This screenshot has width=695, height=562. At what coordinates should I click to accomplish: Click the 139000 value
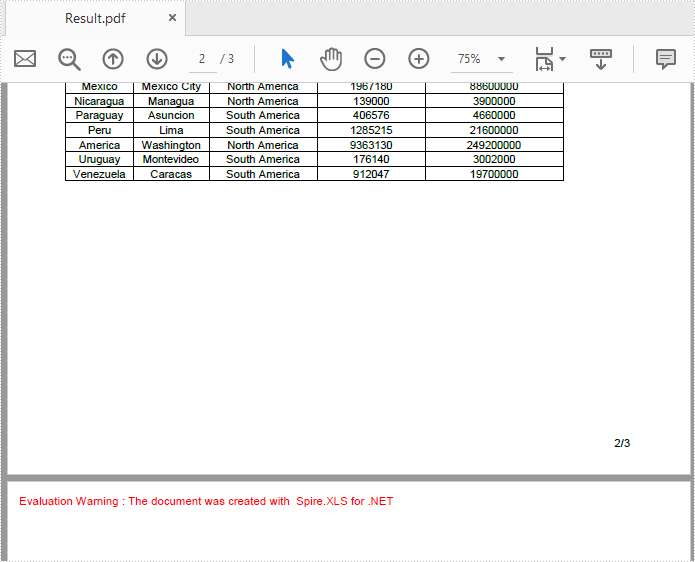[371, 101]
